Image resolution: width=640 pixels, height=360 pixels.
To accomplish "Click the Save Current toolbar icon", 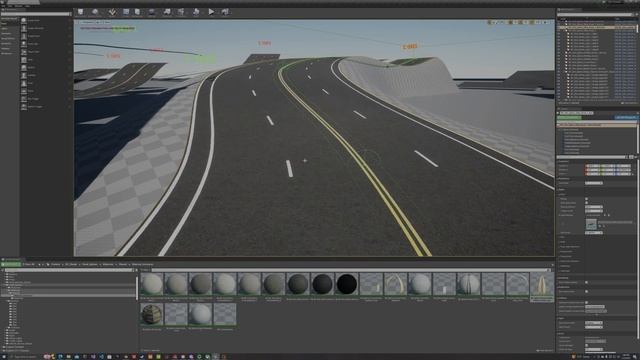I will (x=80, y=12).
